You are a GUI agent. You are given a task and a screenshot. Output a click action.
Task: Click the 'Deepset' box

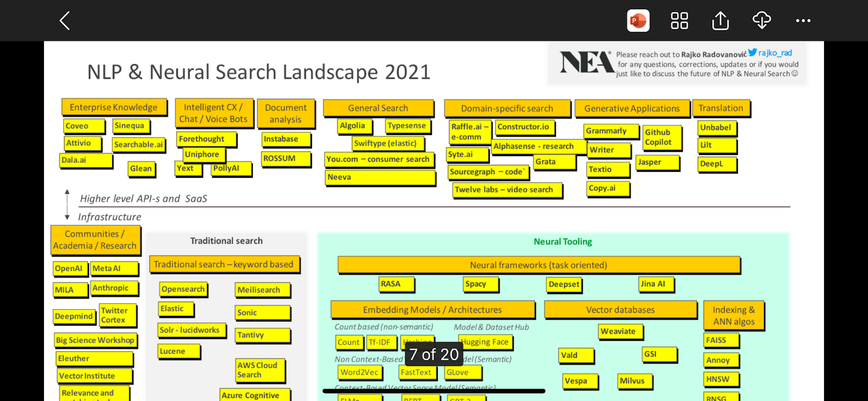(x=564, y=284)
